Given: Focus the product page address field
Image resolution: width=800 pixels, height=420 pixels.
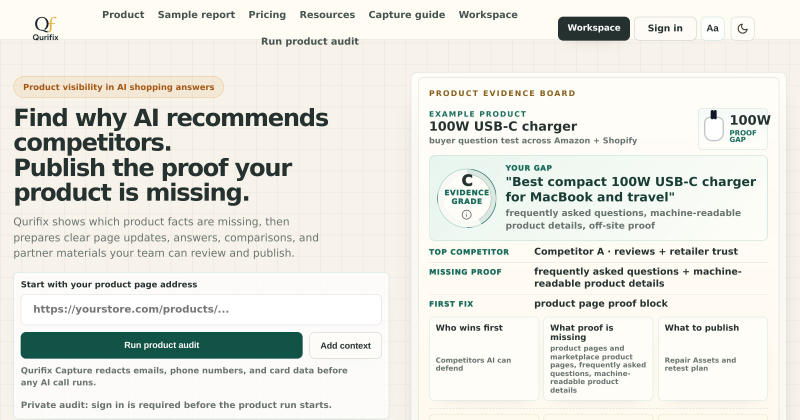Looking at the screenshot, I should pos(201,309).
